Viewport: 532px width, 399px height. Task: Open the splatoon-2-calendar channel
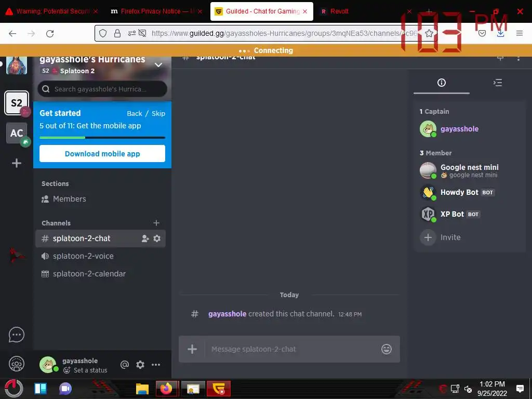[x=100, y=274]
